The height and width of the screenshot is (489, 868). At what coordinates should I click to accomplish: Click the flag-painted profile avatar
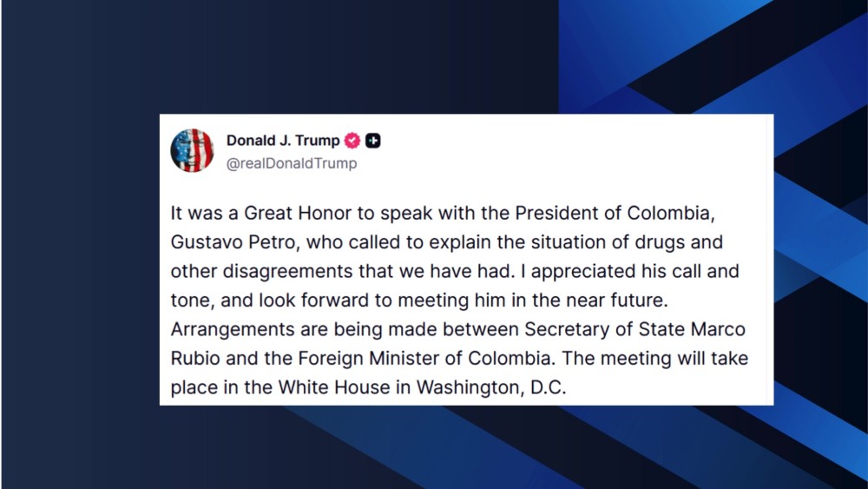click(192, 150)
